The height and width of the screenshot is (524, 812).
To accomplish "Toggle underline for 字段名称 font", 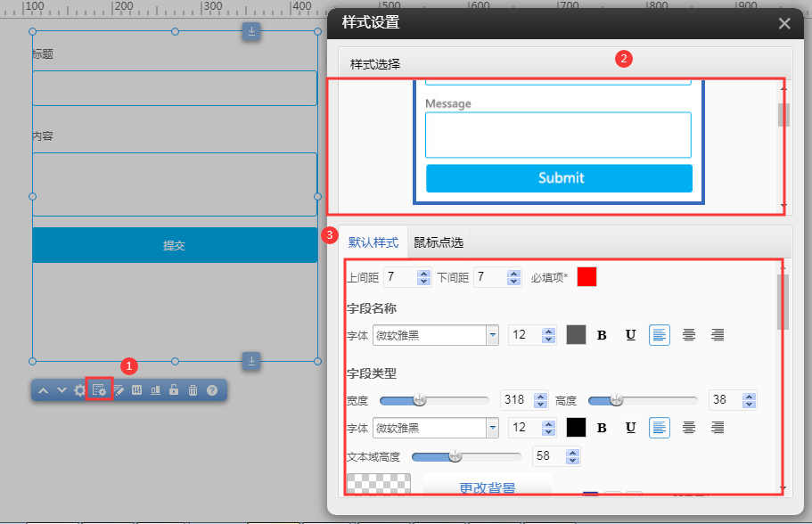I will pos(630,335).
